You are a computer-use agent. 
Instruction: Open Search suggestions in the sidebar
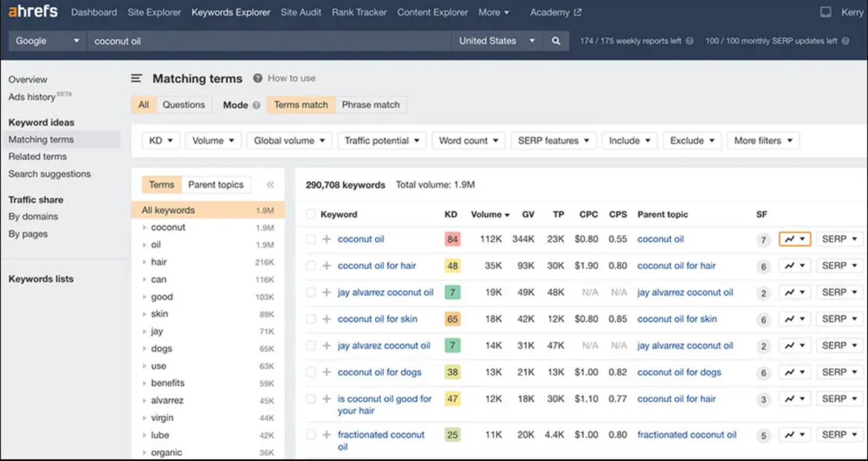49,174
